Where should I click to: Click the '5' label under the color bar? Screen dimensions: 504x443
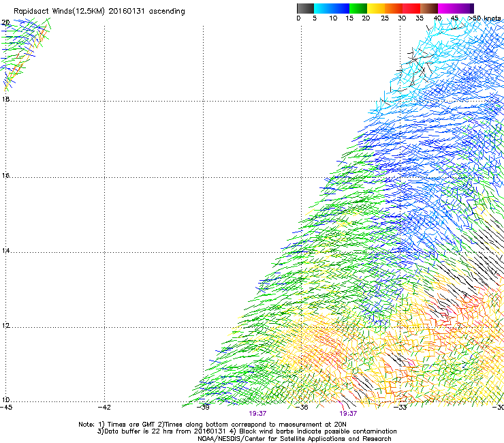[315, 18]
